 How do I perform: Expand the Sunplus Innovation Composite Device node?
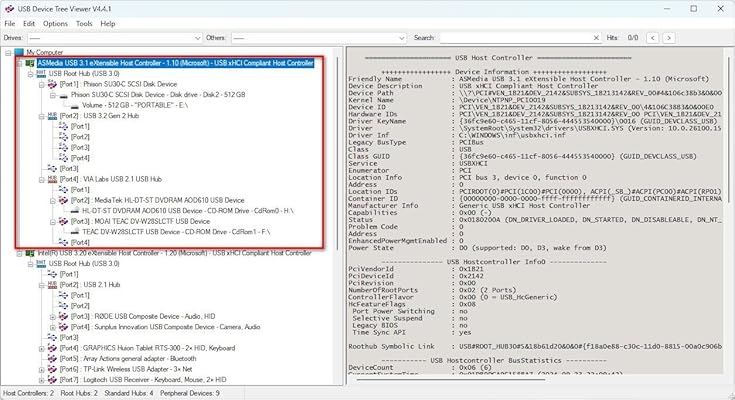pos(52,327)
